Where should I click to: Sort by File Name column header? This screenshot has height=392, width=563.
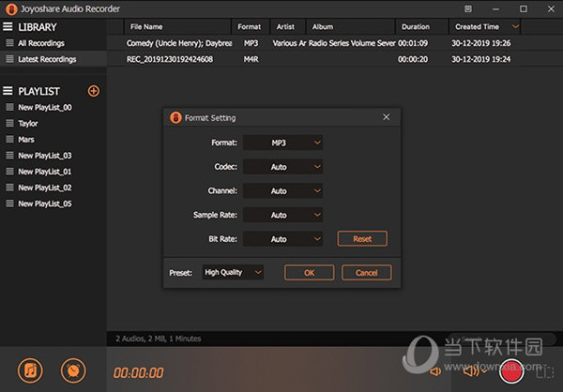[177, 26]
